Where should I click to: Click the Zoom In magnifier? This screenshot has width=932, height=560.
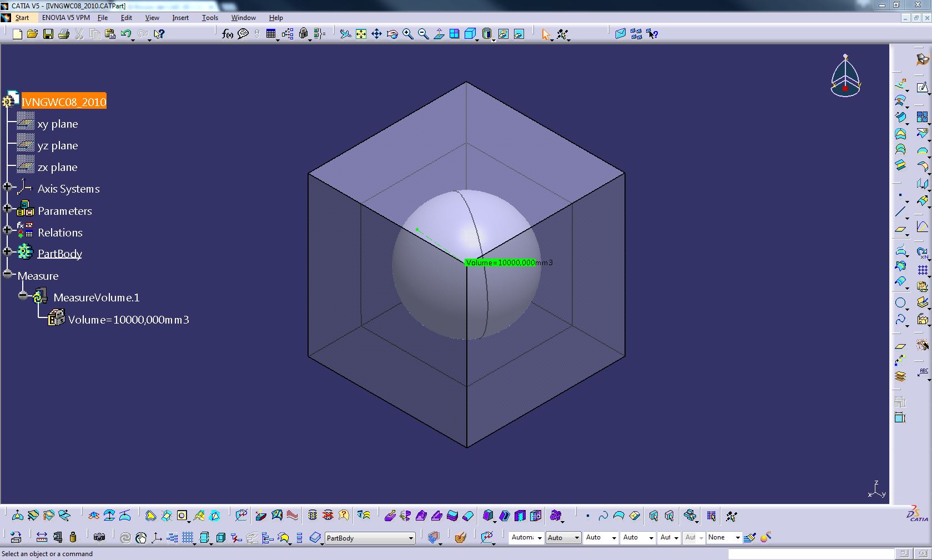coord(408,34)
